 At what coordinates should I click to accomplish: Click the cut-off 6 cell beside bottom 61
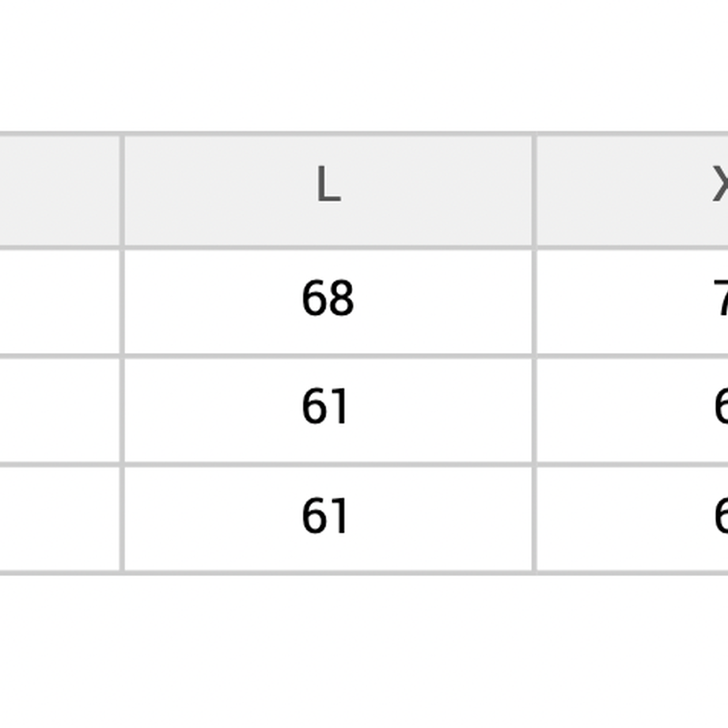click(x=632, y=518)
